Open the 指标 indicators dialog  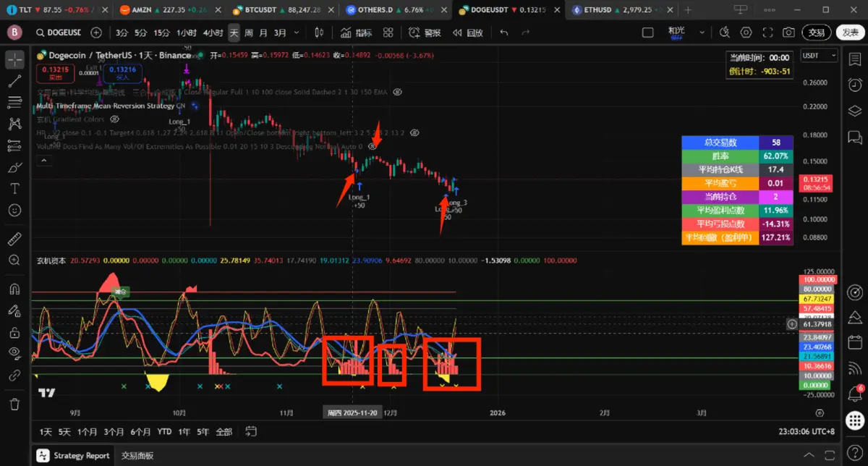click(x=356, y=33)
